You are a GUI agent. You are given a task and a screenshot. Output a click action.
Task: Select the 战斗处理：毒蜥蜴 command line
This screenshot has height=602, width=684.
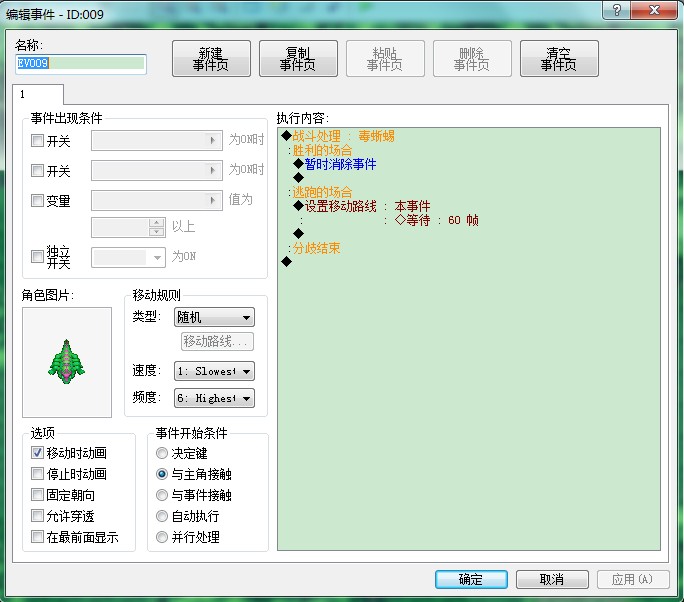tap(338, 136)
